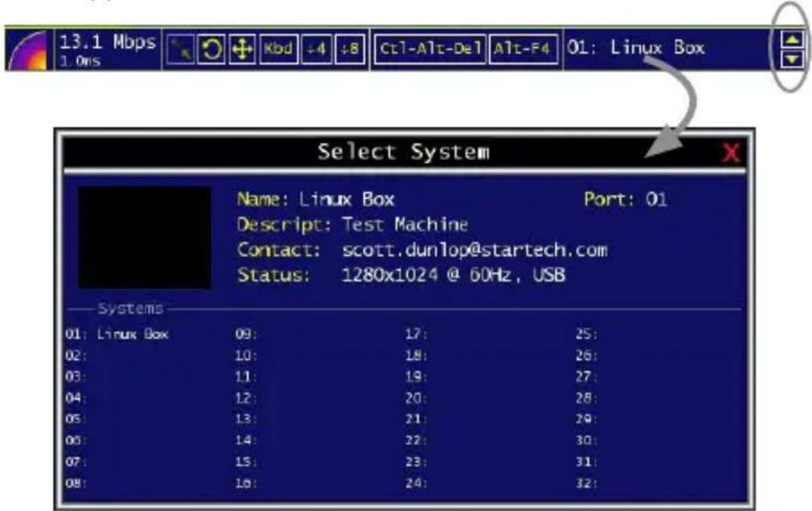Screen dimensions: 812x511
Task: Click the up arrow system switcher
Action: pyautogui.click(x=792, y=40)
